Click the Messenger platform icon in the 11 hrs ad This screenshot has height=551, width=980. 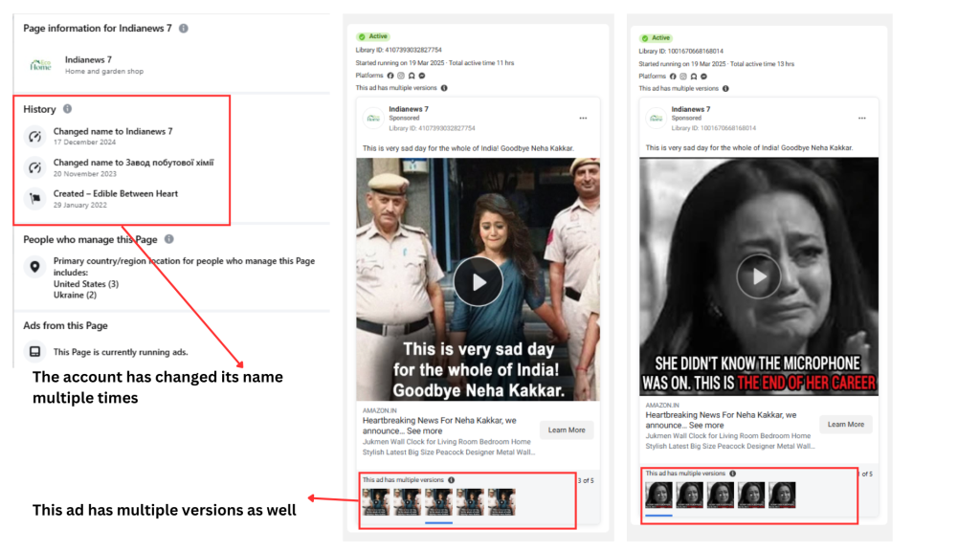tap(422, 76)
